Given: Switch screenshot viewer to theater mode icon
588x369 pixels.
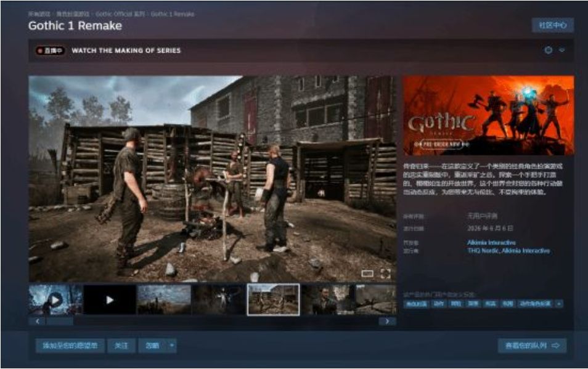Looking at the screenshot, I should [367, 274].
